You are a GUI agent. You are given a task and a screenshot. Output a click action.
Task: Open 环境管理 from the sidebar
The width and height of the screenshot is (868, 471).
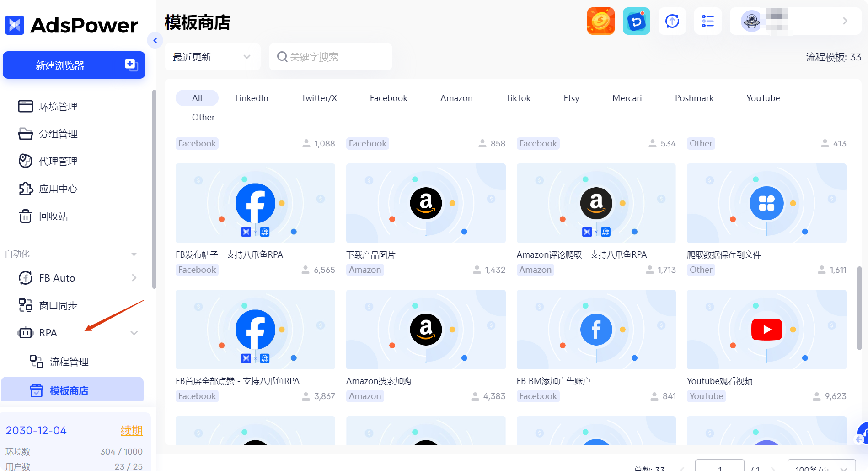tap(48, 106)
